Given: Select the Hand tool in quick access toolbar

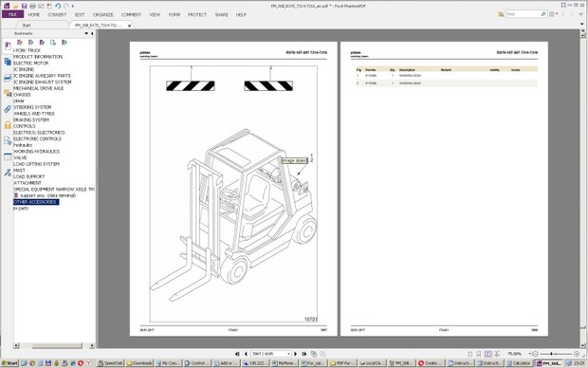Looking at the screenshot, I should click(x=49, y=6).
